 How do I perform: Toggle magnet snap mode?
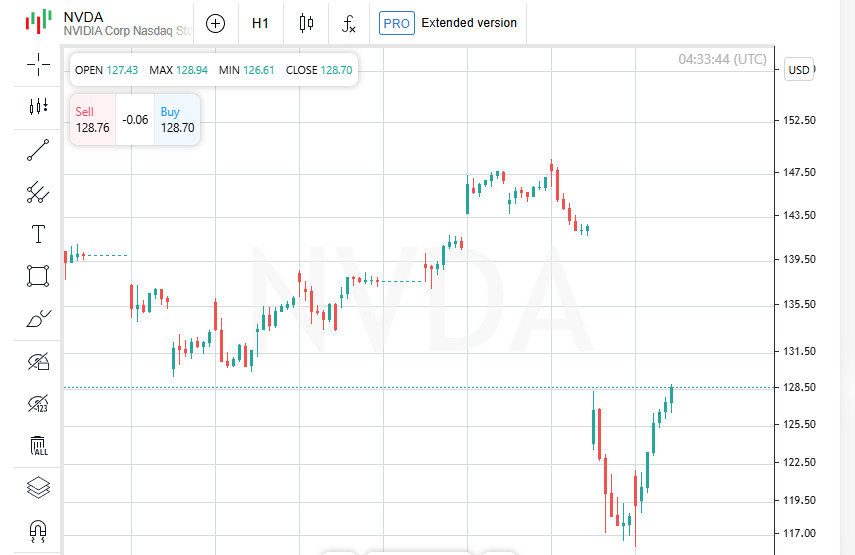tap(38, 530)
